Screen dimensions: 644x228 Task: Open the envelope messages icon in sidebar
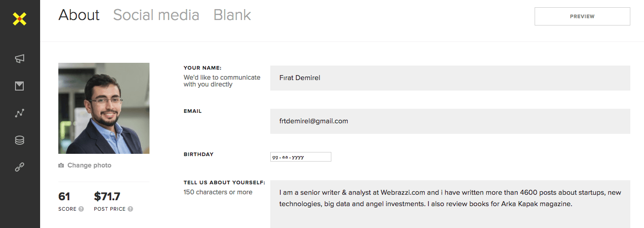coord(20,86)
